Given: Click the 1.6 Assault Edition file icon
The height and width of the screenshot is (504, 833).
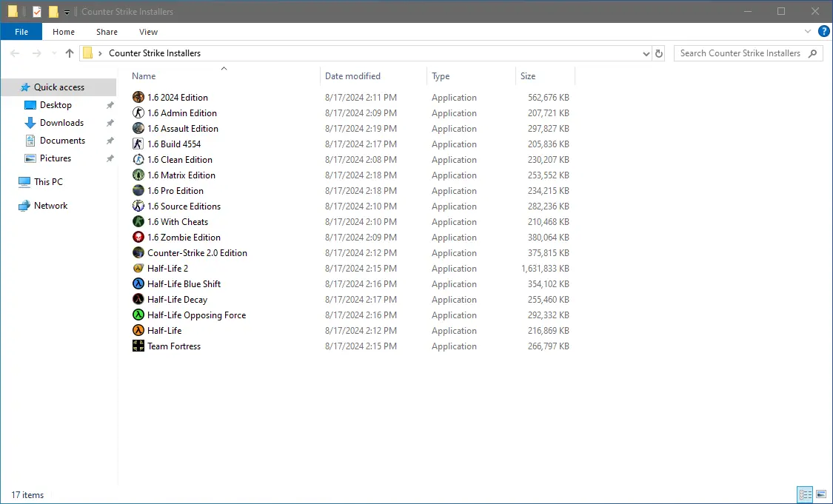Looking at the screenshot, I should (x=138, y=128).
